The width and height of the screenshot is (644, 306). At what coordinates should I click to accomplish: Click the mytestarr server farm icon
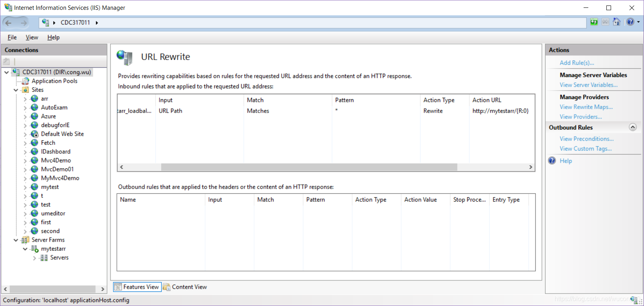(x=35, y=249)
